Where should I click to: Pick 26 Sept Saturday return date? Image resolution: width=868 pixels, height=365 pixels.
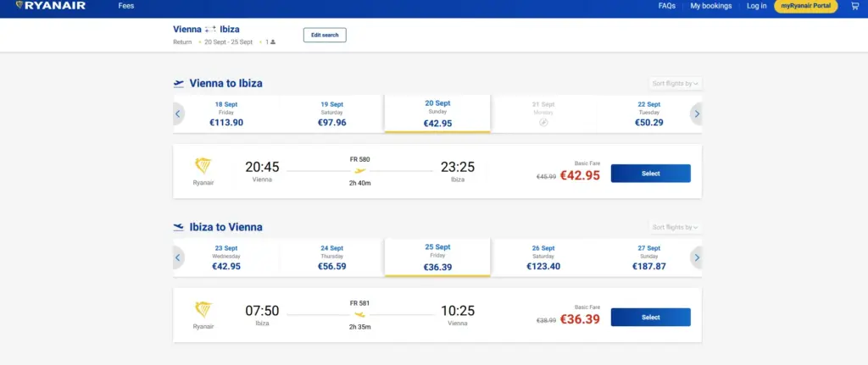[543, 257]
